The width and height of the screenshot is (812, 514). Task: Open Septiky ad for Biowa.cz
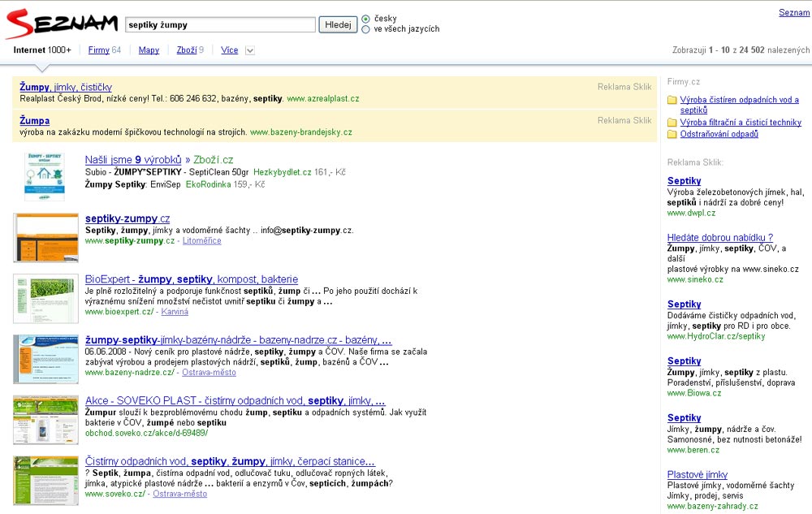click(x=684, y=361)
